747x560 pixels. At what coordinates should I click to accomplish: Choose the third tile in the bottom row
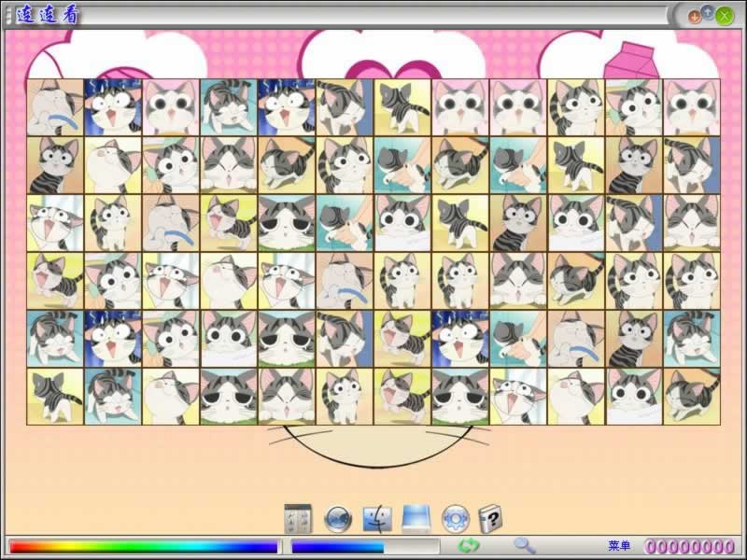tap(172, 396)
